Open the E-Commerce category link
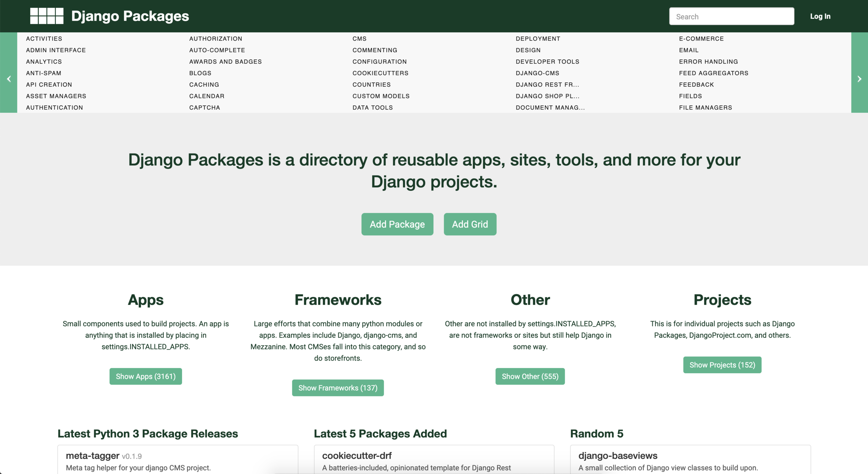 [701, 39]
